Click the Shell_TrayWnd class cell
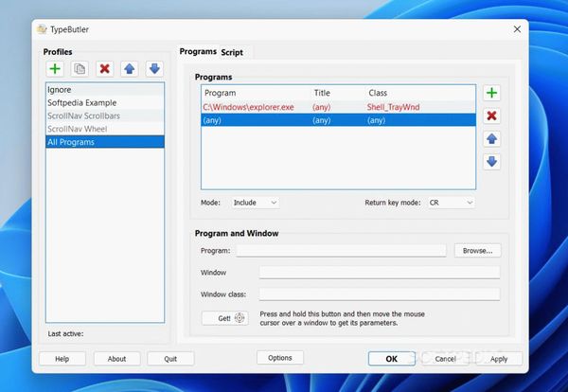 click(x=394, y=107)
